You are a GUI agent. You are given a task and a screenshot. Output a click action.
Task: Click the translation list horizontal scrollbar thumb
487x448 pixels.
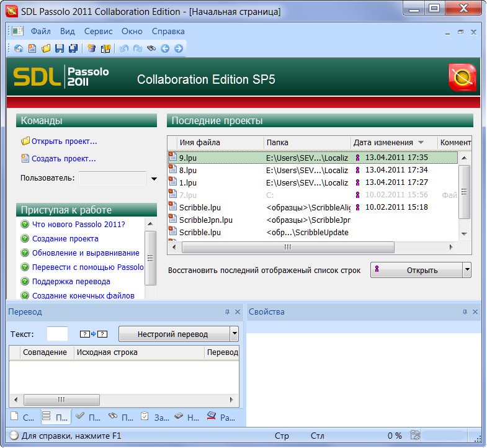click(x=61, y=400)
